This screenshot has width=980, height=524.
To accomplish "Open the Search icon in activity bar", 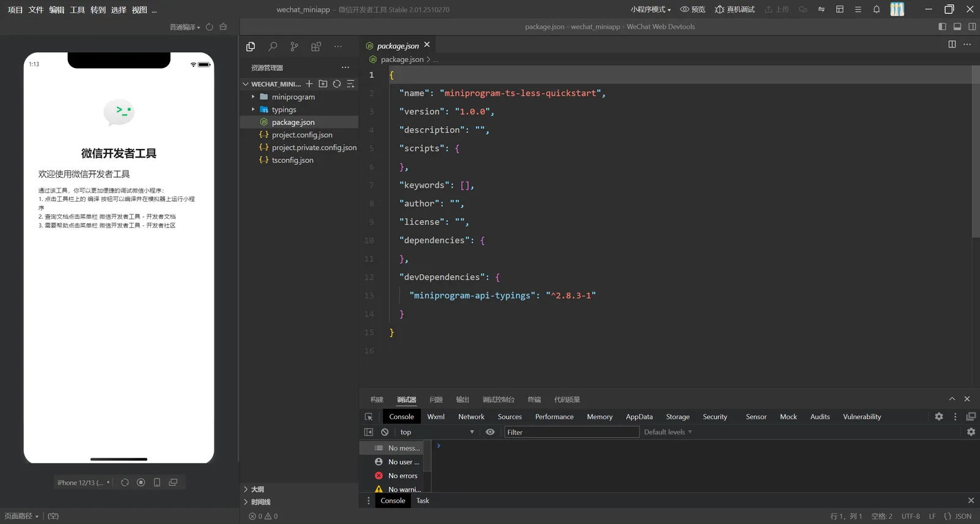I will (273, 47).
